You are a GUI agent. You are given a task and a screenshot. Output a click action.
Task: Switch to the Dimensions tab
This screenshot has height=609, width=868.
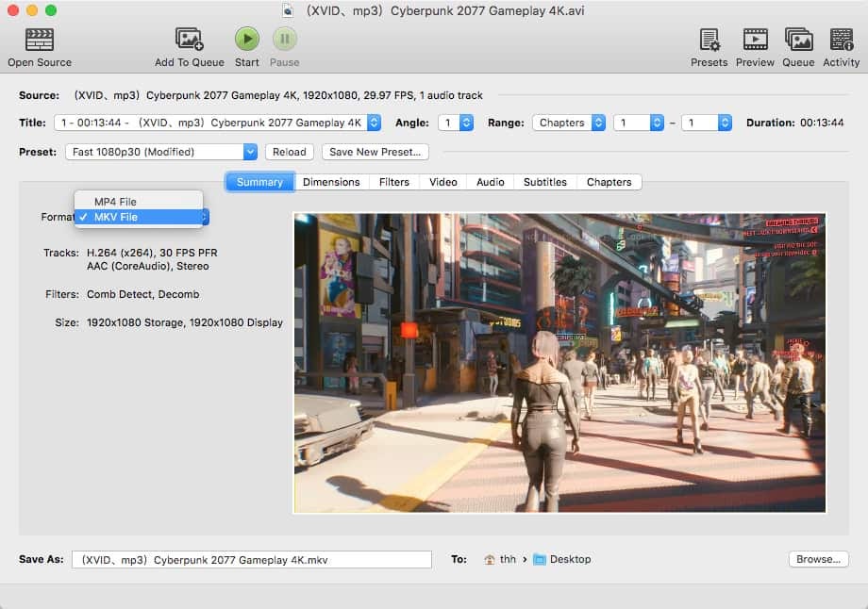[331, 182]
